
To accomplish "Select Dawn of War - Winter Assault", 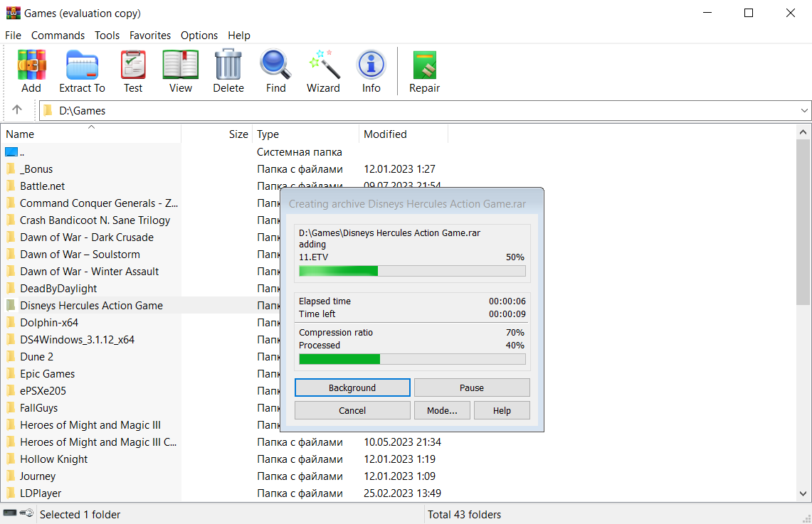I will click(x=90, y=272).
